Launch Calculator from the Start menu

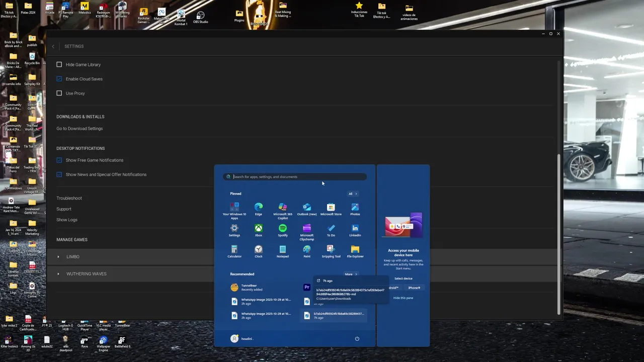(x=234, y=251)
